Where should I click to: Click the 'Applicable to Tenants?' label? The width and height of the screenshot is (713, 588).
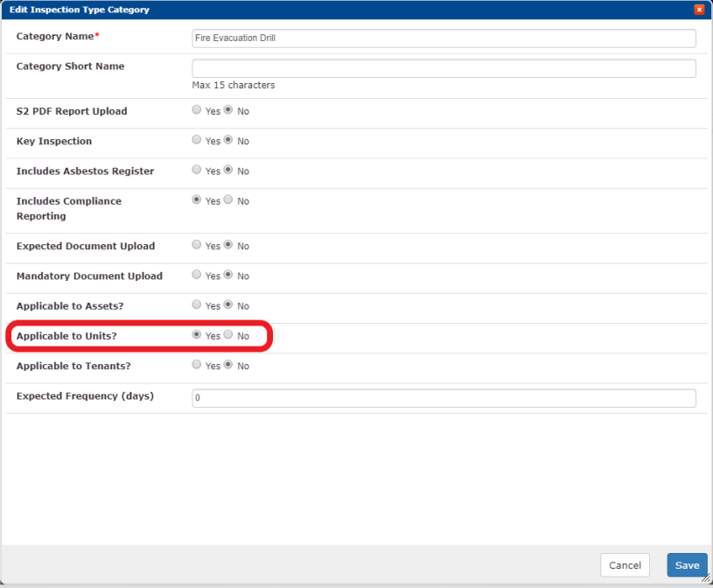[73, 366]
